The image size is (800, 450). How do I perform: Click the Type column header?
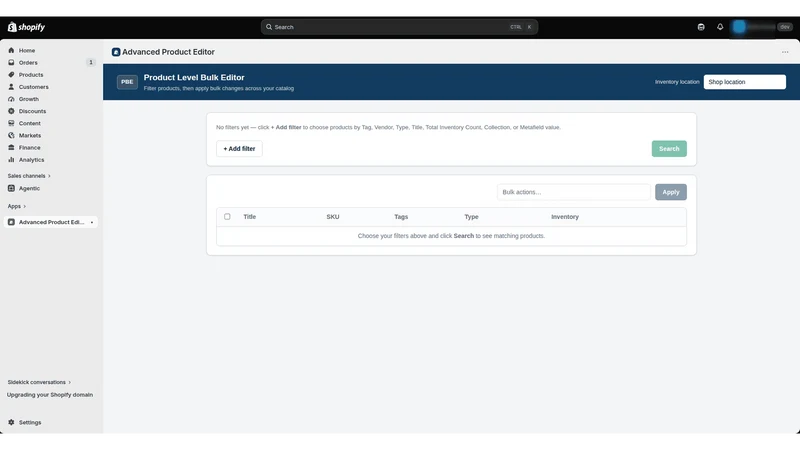pos(471,217)
